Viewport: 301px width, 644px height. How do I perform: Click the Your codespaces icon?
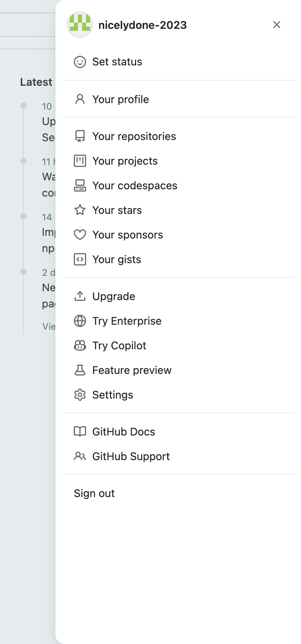pyautogui.click(x=80, y=185)
